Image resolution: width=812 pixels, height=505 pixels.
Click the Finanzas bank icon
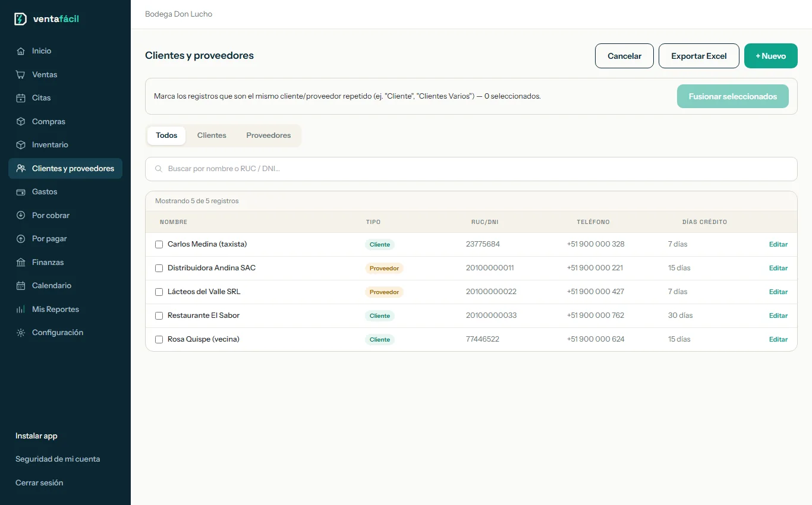point(21,263)
